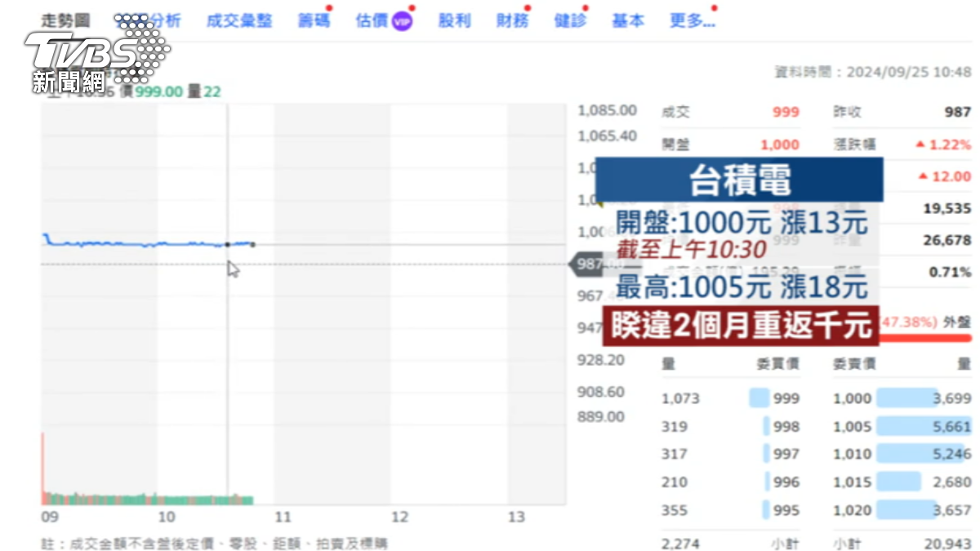The image size is (980, 551).
Task: Click the bid price 995 row
Action: [731, 510]
